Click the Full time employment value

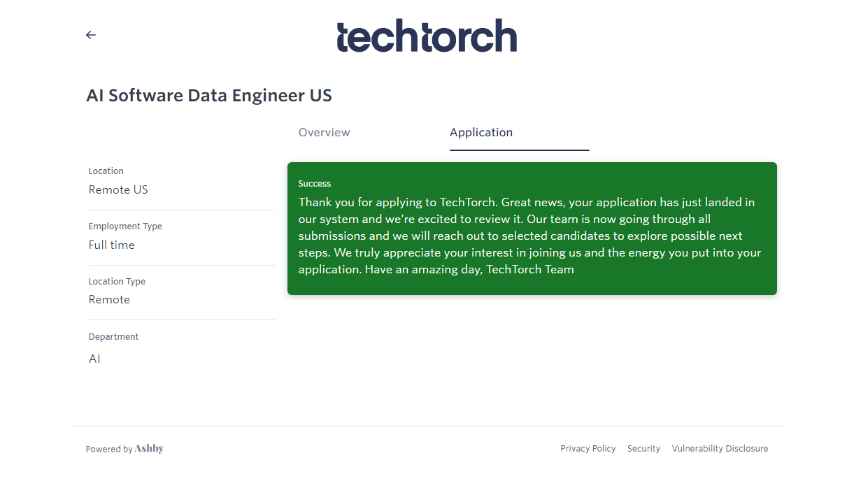[112, 245]
